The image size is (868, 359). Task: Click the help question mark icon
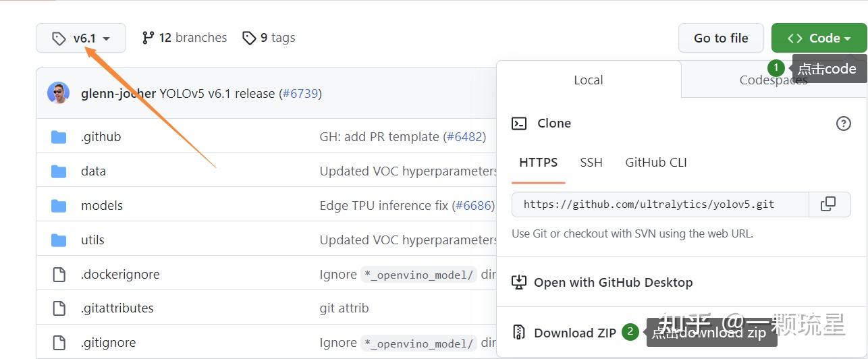click(x=843, y=123)
